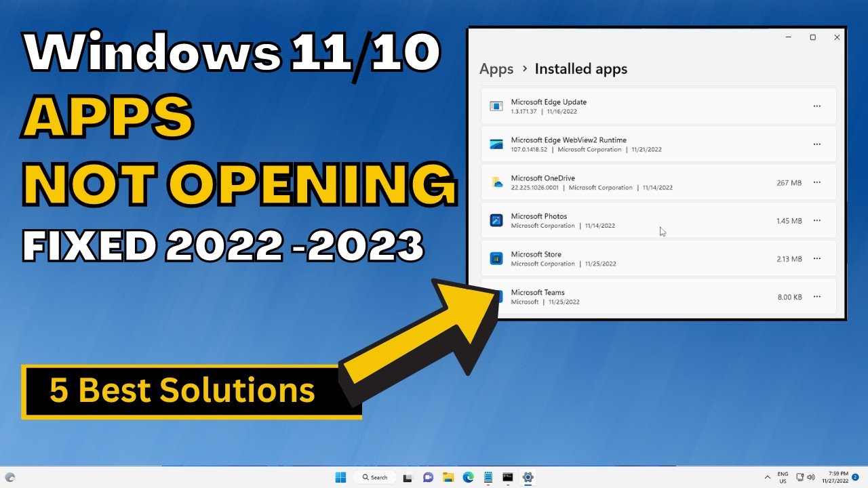This screenshot has width=868, height=488.
Task: Open more options for Microsoft Edge Update
Action: coord(817,106)
